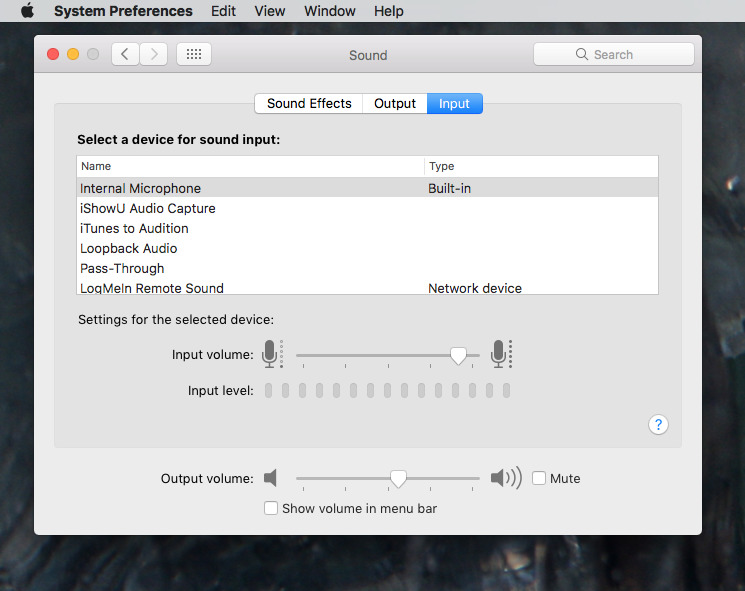This screenshot has height=591, width=745.
Task: Click the Name column header
Action: [250, 166]
